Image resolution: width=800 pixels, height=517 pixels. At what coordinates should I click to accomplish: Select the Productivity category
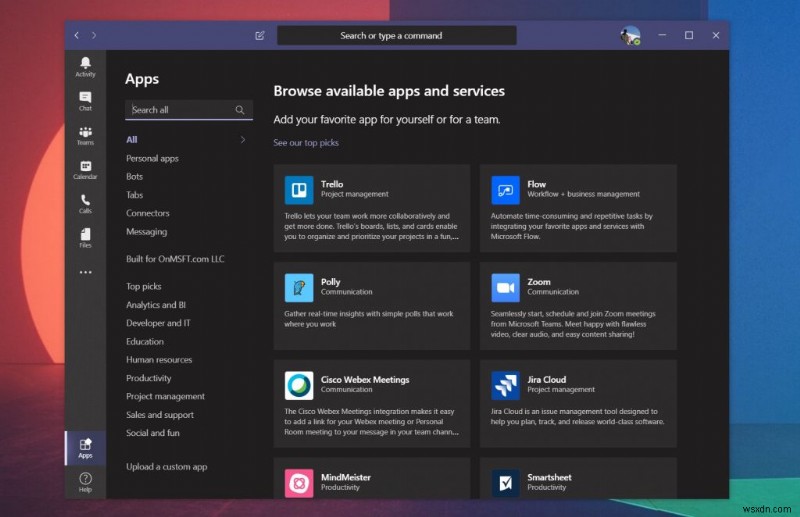click(148, 378)
